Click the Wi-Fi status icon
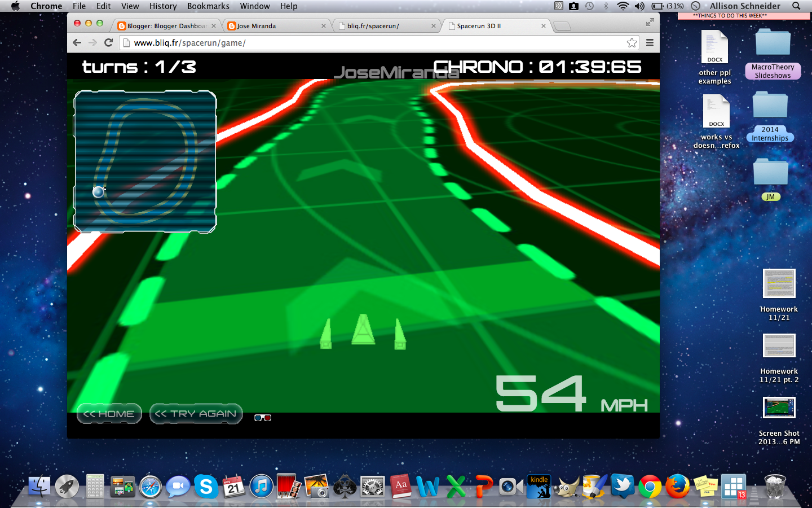The image size is (812, 508). pos(623,6)
